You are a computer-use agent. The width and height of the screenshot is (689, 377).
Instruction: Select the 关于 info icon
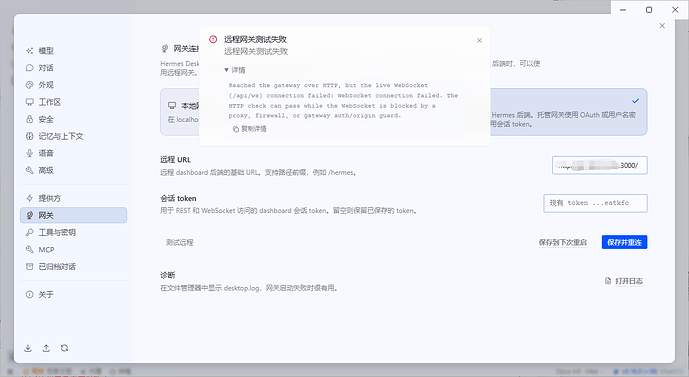tap(29, 295)
